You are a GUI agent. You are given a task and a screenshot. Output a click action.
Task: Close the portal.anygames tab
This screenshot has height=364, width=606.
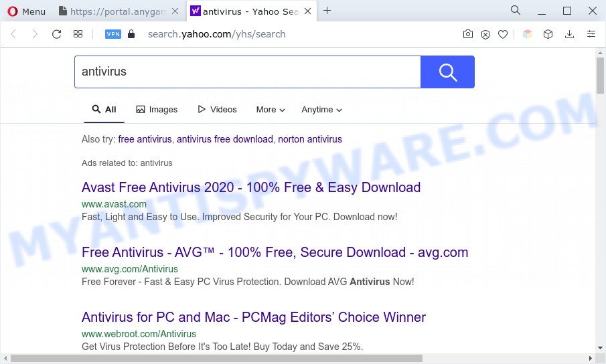175,11
